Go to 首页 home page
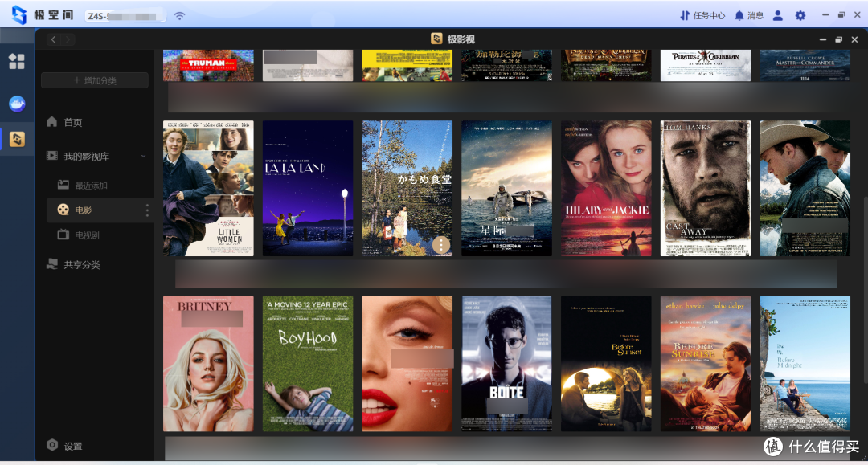This screenshot has height=465, width=868. 65,122
